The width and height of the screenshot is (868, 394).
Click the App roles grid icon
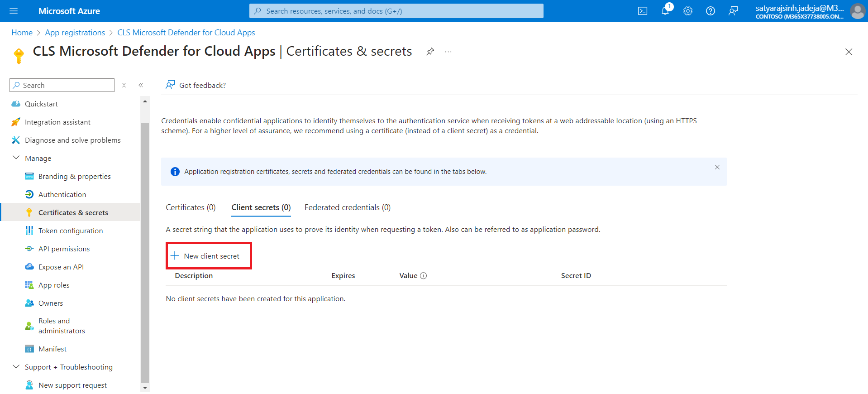point(29,285)
